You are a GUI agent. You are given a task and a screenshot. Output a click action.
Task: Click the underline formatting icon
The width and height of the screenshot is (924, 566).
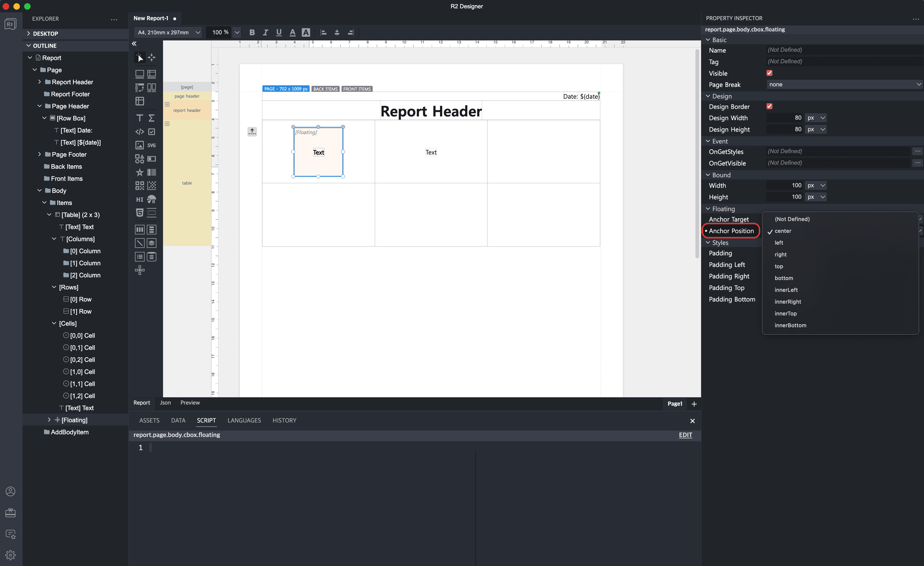[x=278, y=32]
